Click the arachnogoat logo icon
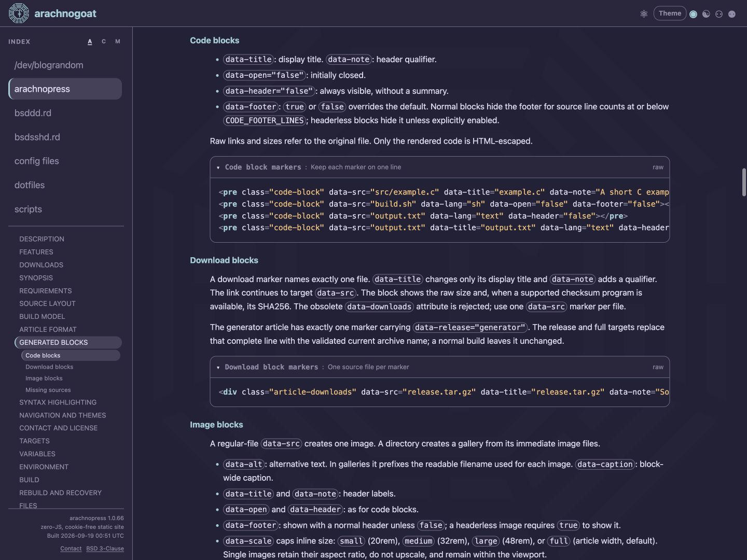 (19, 13)
